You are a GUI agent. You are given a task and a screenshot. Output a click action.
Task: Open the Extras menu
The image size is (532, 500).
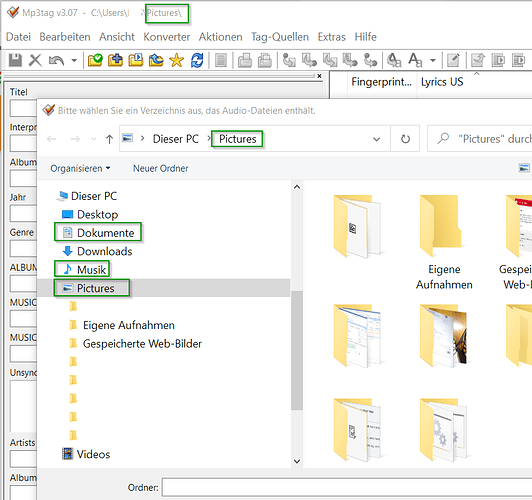pos(331,37)
